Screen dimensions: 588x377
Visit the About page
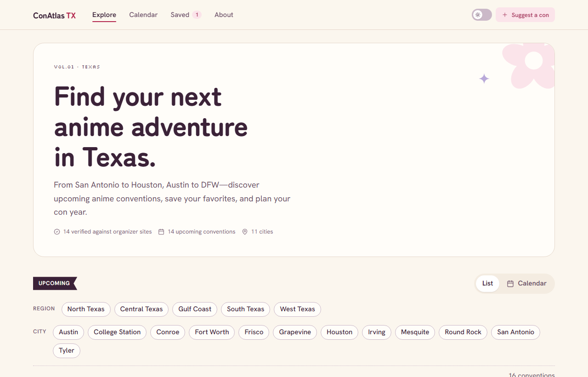click(x=224, y=15)
